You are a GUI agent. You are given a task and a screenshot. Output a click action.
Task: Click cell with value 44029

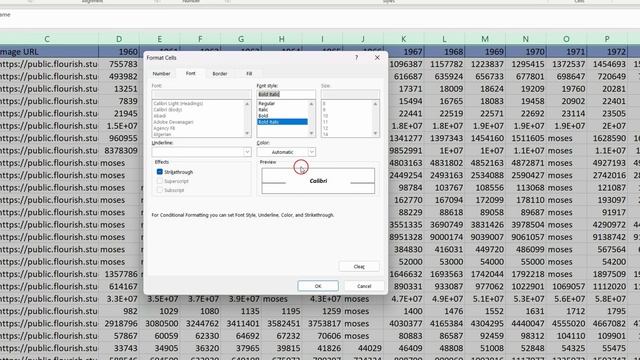(x=363, y=348)
